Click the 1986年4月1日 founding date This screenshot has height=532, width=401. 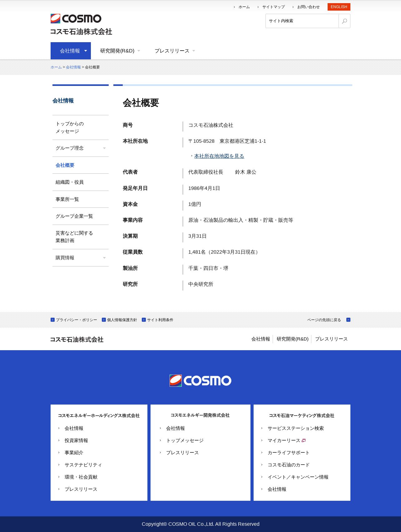204,188
